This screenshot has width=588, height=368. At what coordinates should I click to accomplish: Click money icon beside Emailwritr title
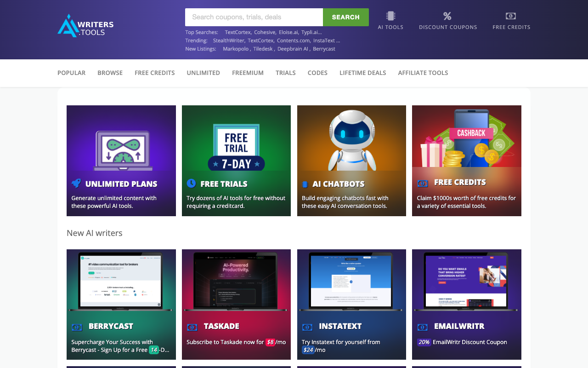[423, 327]
